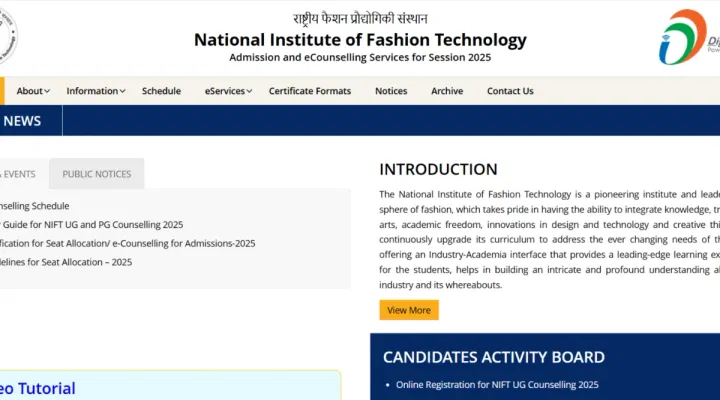Click the National Institute of Fashion Technology title
The width and height of the screenshot is (720, 400).
360,40
